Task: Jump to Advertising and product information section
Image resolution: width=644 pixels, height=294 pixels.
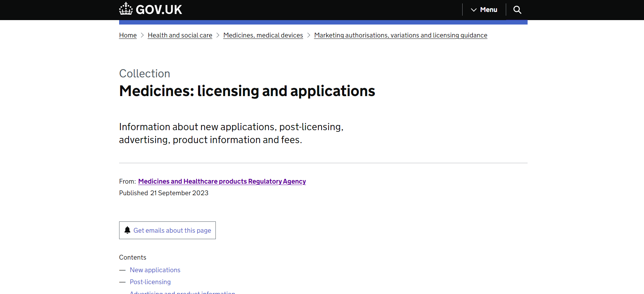Action: click(182, 292)
